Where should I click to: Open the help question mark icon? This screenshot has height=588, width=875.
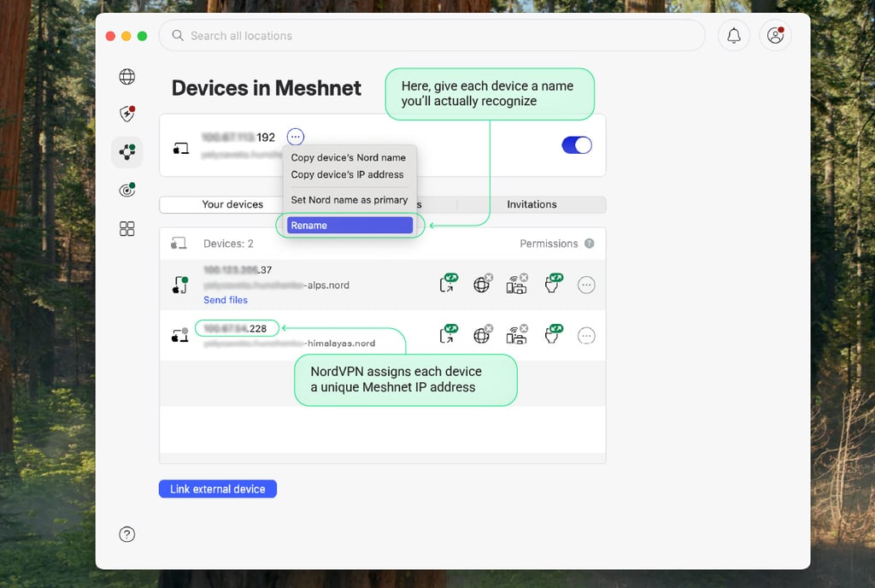click(126, 534)
